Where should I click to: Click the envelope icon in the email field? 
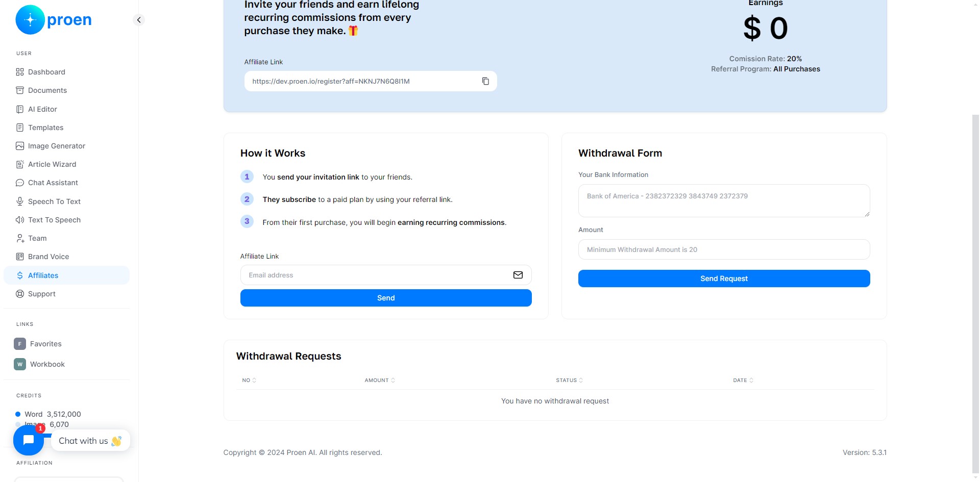518,275
